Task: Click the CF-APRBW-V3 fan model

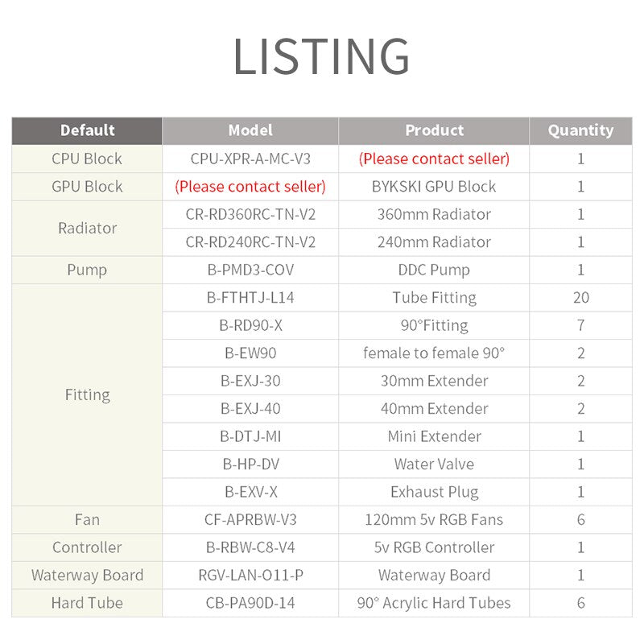Action: point(250,520)
